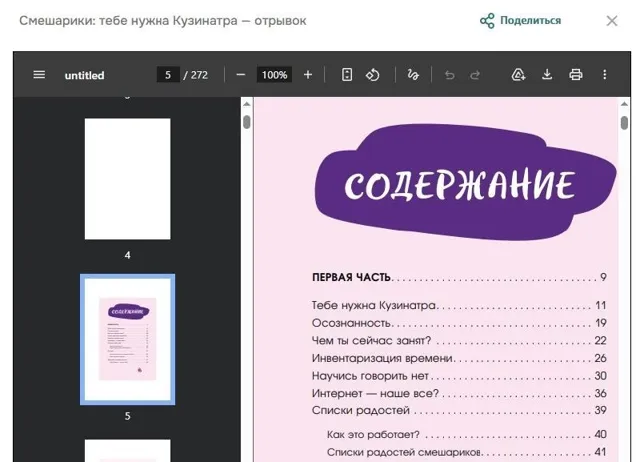
Task: Click the redo arrow icon
Action: (x=475, y=75)
